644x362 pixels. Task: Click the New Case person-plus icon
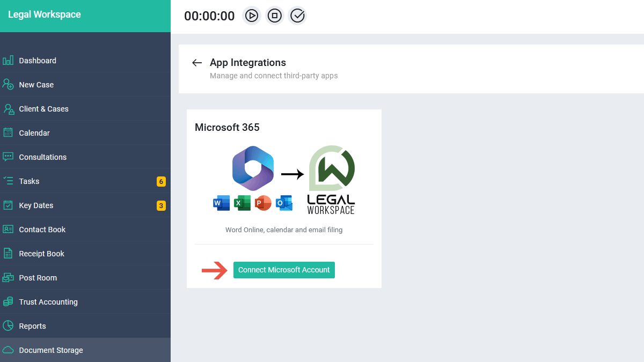8,85
